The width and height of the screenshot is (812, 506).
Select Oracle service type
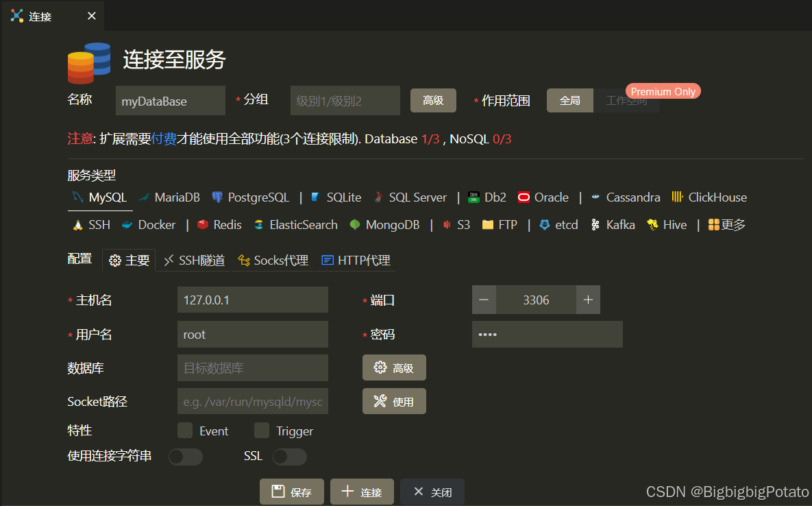pos(543,197)
